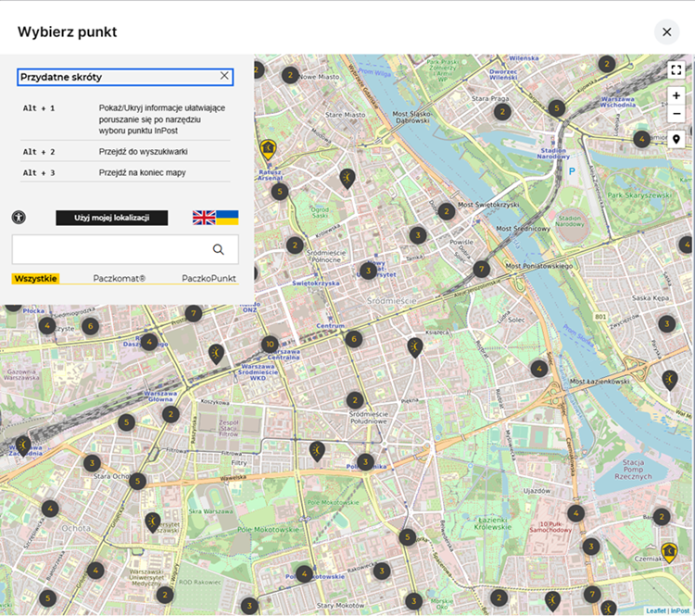Viewport: 695px width, 616px height.
Task: Switch language using the UK flag
Action: pyautogui.click(x=204, y=218)
